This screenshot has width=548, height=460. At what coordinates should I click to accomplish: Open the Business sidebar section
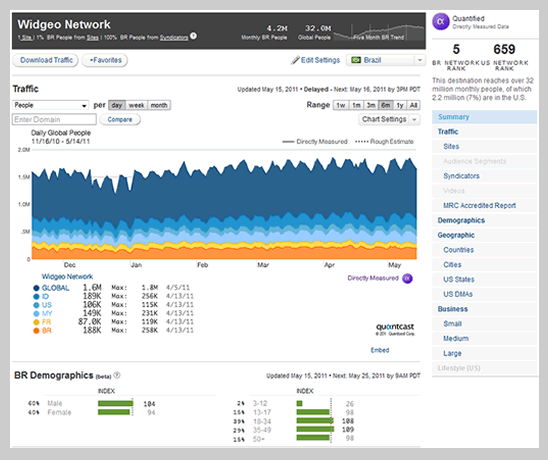coord(484,309)
